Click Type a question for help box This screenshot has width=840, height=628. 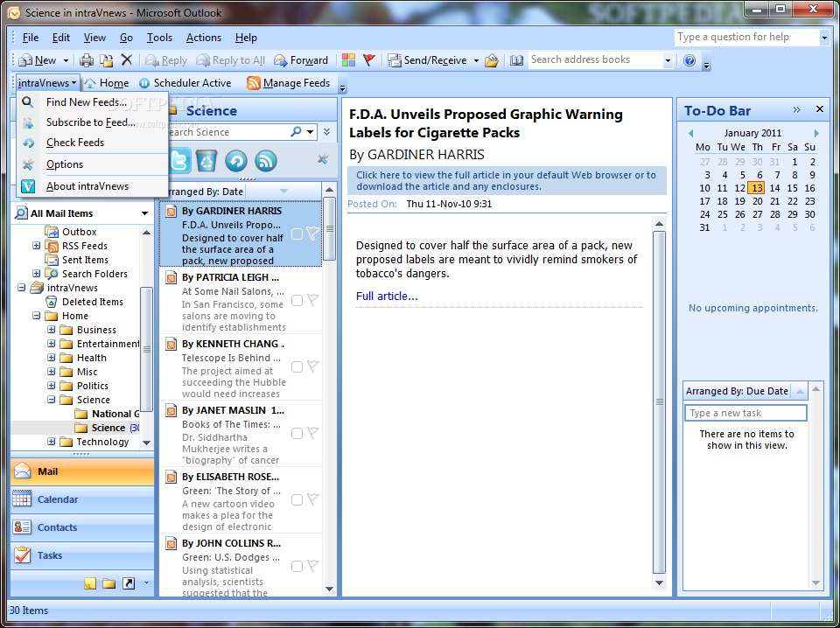pos(746,37)
